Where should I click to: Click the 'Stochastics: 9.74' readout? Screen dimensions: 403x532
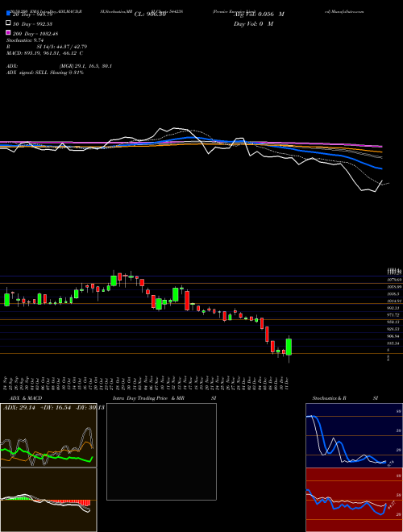25,40
